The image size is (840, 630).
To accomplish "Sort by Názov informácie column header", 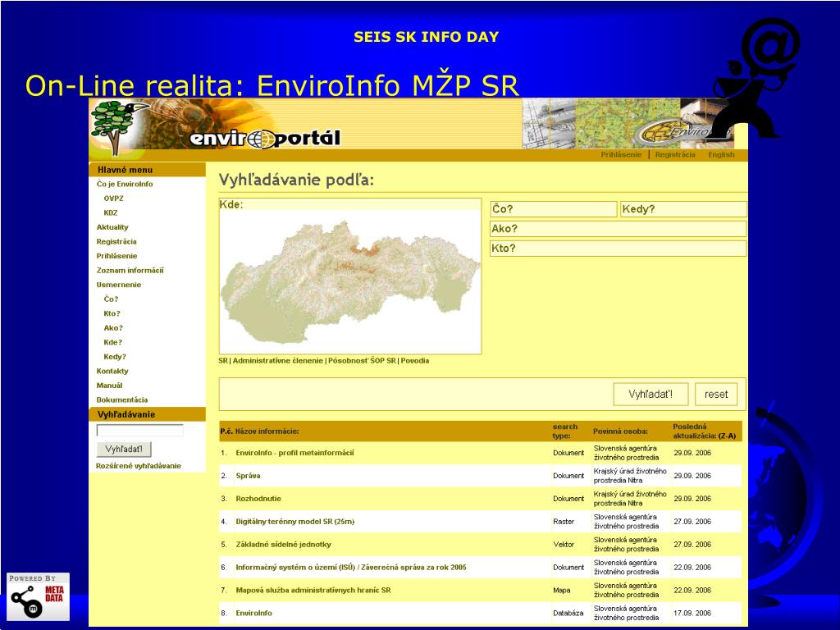I will point(267,431).
